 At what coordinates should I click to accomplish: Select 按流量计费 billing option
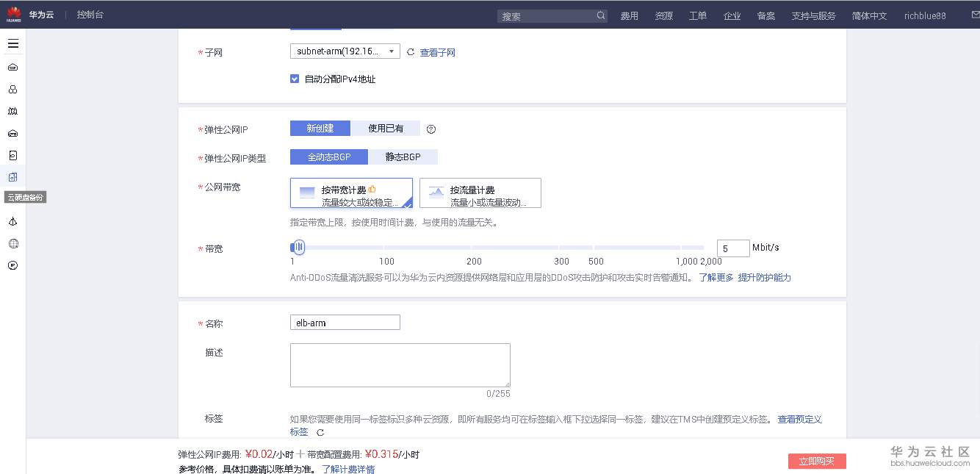pyautogui.click(x=480, y=193)
